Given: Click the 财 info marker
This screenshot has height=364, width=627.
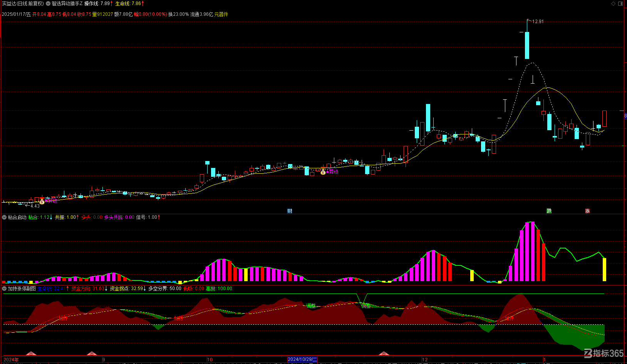Looking at the screenshot, I should click(290, 211).
